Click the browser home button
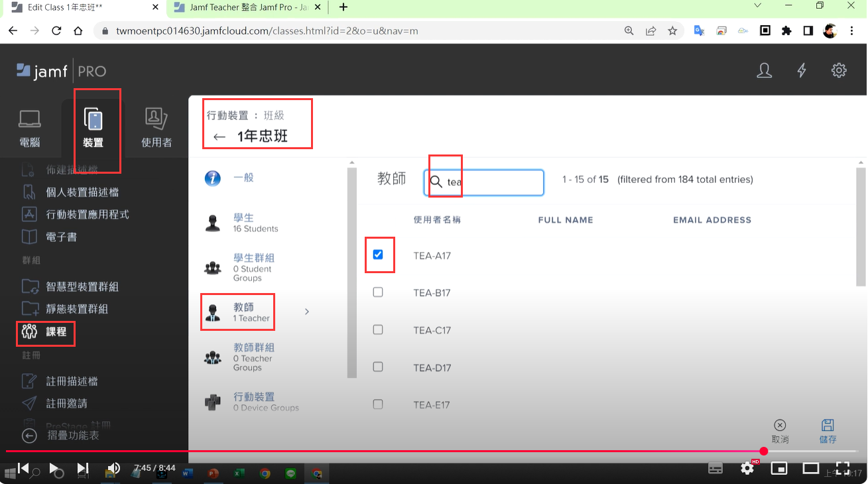 pyautogui.click(x=78, y=30)
